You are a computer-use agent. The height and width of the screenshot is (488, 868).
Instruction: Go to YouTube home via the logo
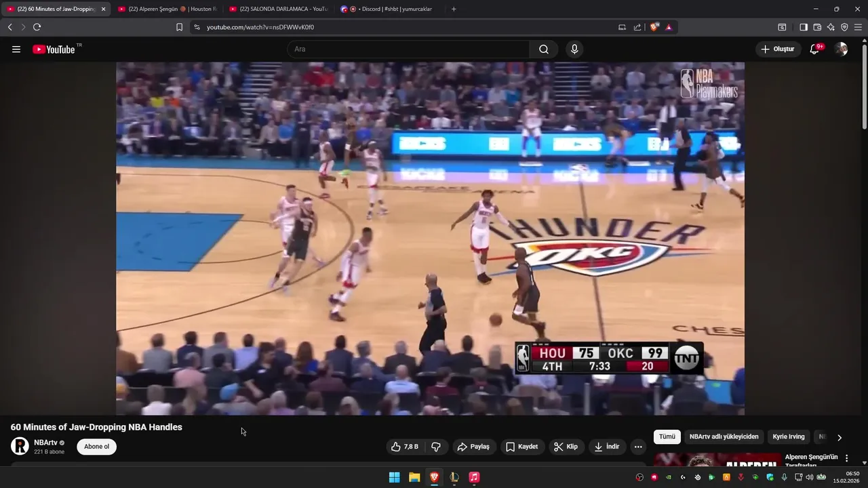[54, 49]
